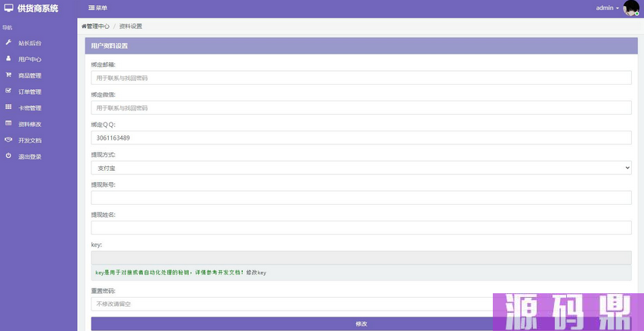The image size is (644, 331).
Task: Click the grid icon for 卡密管理
Action: pyautogui.click(x=8, y=107)
